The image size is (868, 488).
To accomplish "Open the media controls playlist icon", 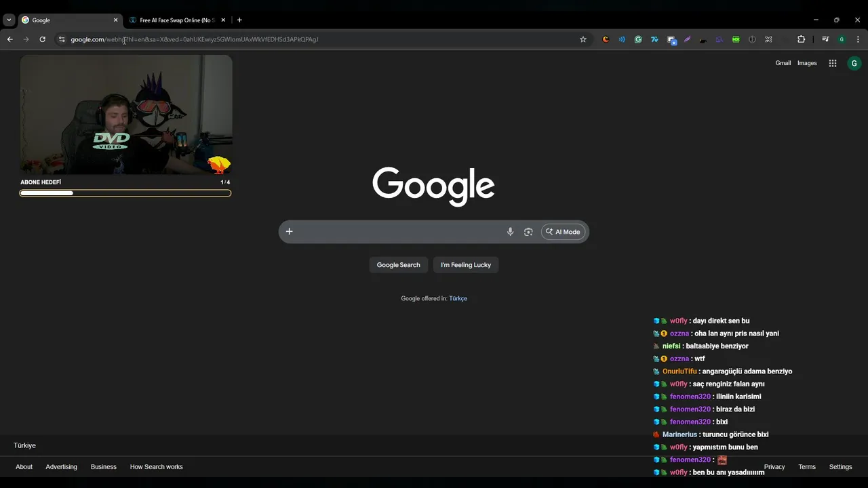I will [x=825, y=39].
